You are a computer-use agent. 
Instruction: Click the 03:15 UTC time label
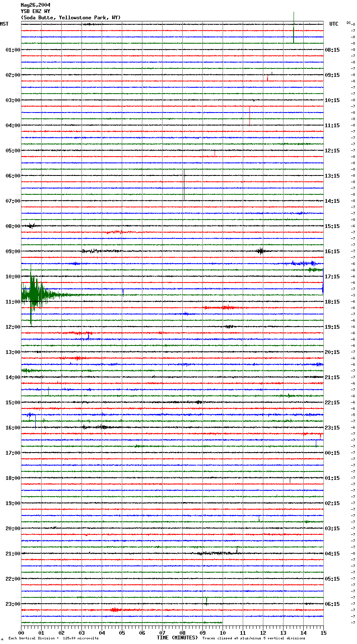click(x=332, y=529)
